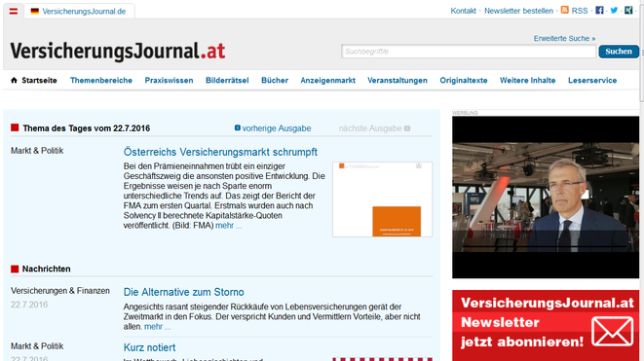Click Newsletter bestellen link
The height and width of the screenshot is (361, 644).
(518, 11)
